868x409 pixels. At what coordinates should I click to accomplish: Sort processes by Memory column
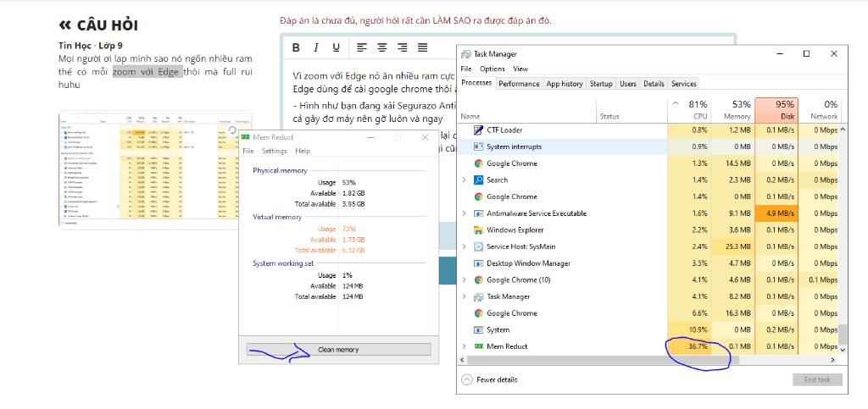(732, 109)
